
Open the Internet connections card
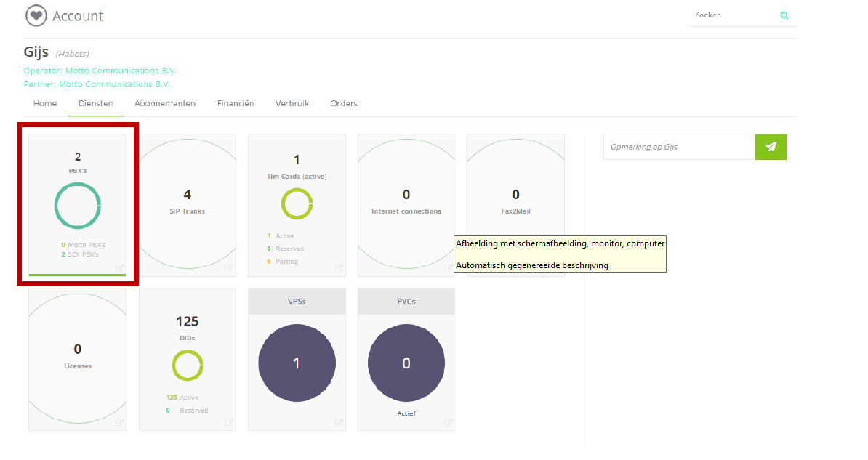(x=406, y=205)
